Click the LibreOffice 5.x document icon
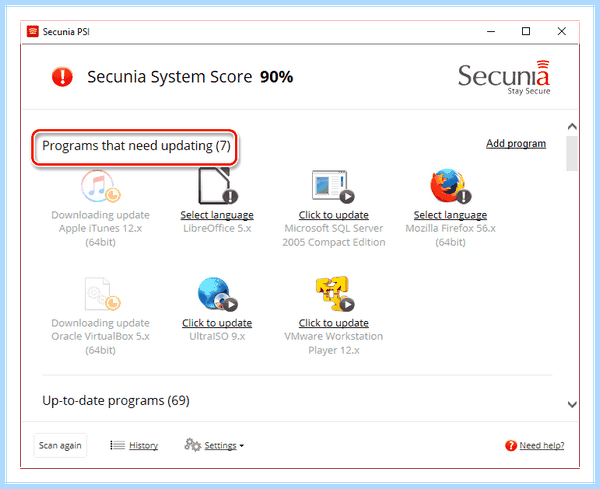600x489 pixels. coord(218,186)
